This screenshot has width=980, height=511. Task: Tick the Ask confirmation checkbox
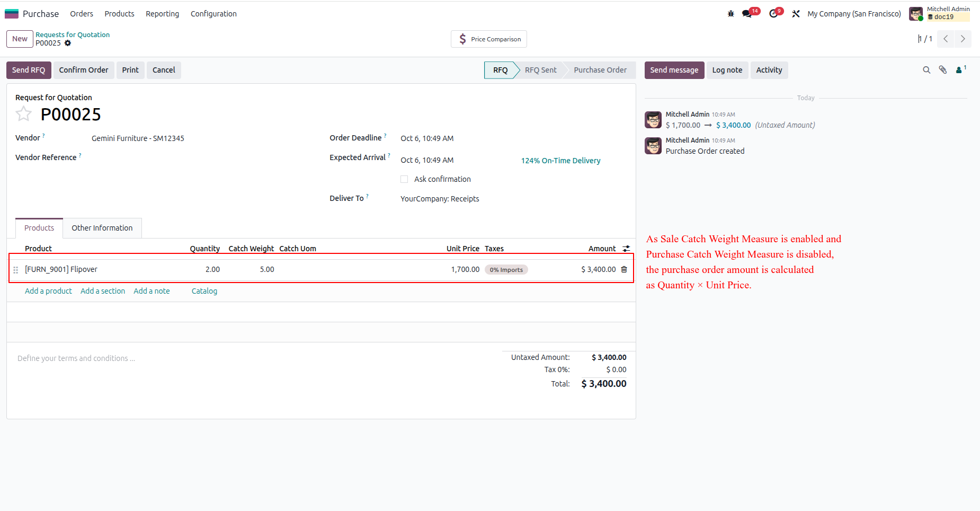click(404, 179)
